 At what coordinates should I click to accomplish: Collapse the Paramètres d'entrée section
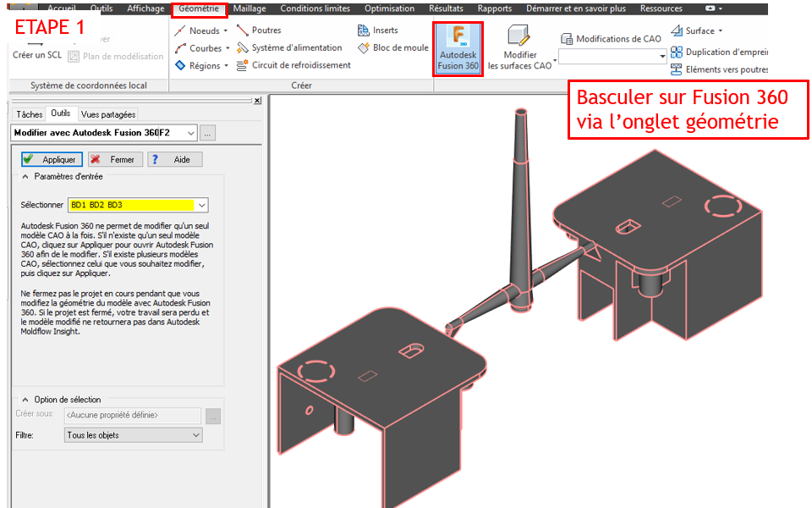[25, 177]
